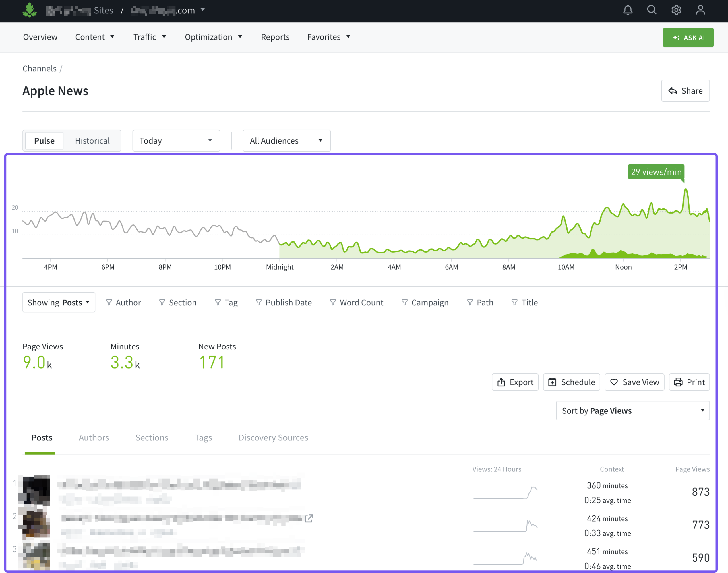
Task: Switch to the Authors tab
Action: (94, 437)
